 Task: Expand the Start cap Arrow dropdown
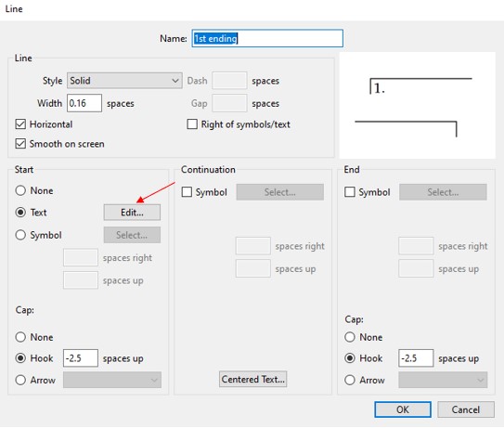(112, 380)
